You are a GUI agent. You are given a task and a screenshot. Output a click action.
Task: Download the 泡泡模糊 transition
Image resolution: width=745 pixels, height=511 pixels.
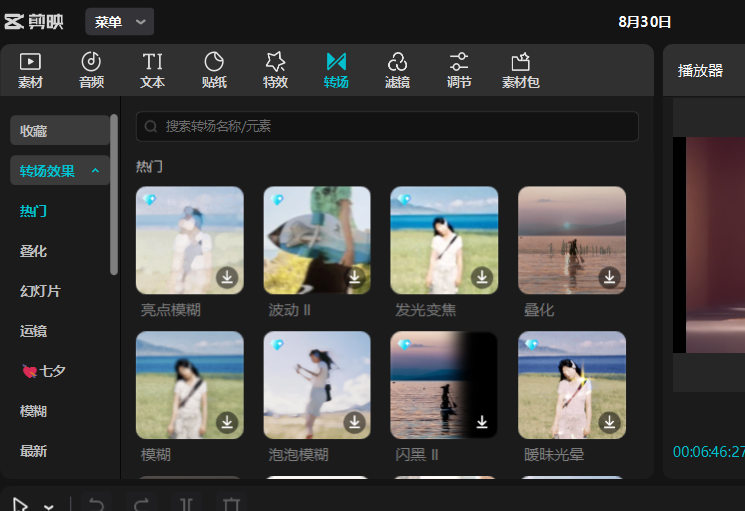click(354, 422)
